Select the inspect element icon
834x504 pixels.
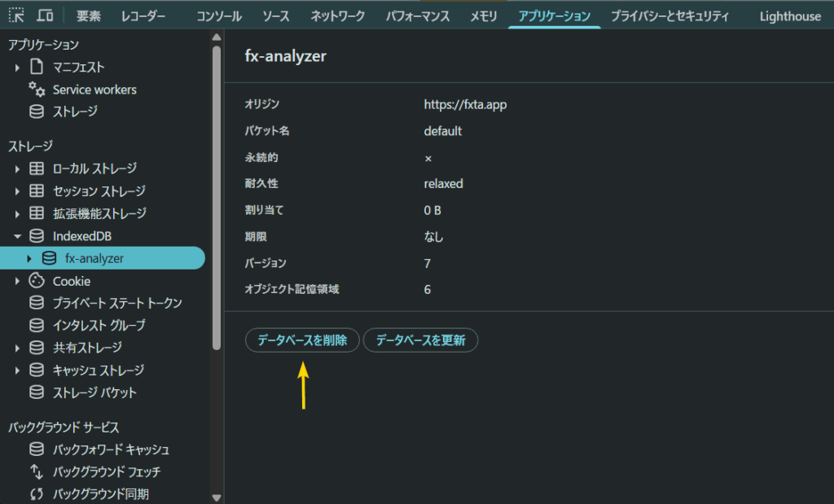click(x=15, y=14)
